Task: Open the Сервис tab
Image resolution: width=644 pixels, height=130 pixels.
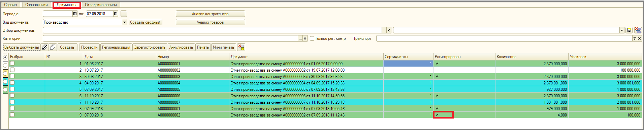Action: tap(10, 5)
